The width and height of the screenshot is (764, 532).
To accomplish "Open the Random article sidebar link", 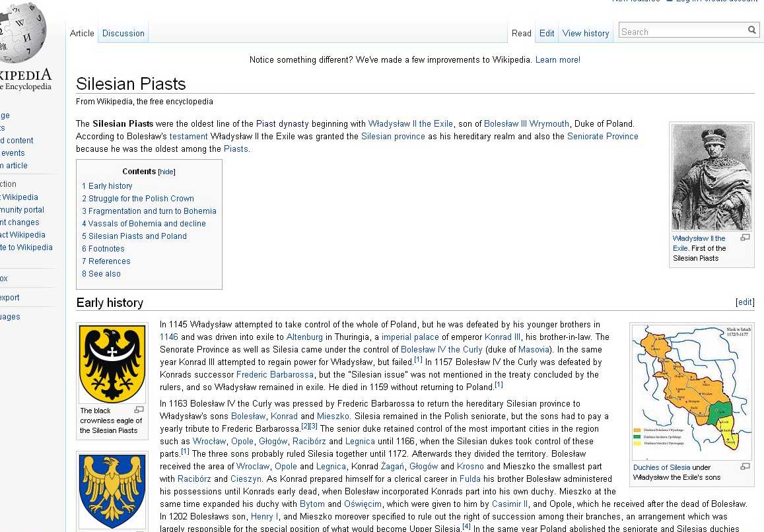I will 14,166.
